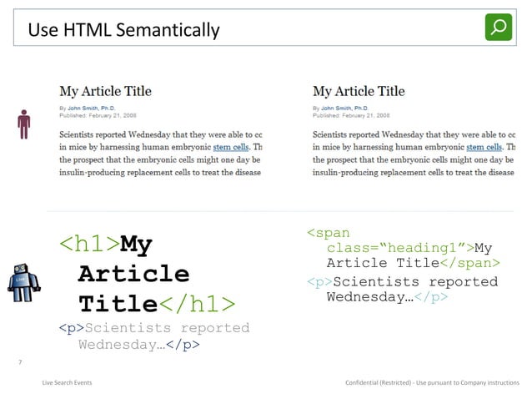Click the green magnifying glass search icon

click(x=499, y=28)
